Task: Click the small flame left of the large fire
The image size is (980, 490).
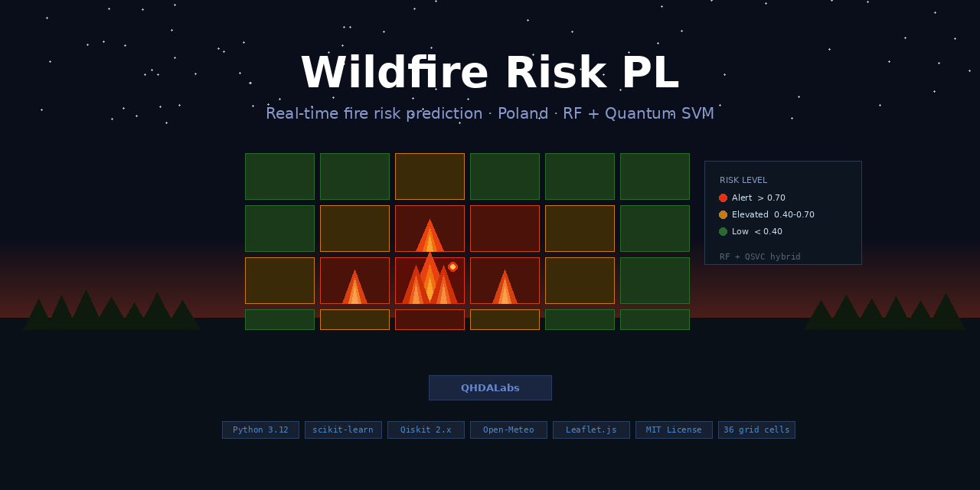Action: (354, 287)
